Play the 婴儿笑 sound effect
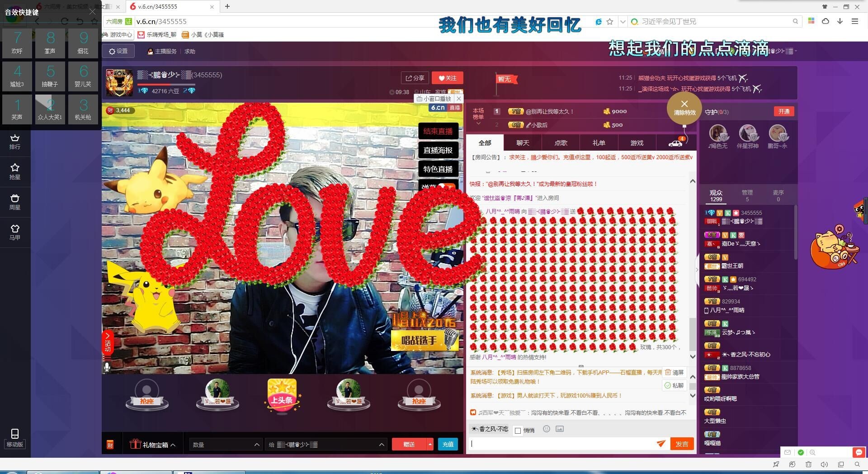This screenshot has width=868, height=474. point(83,76)
